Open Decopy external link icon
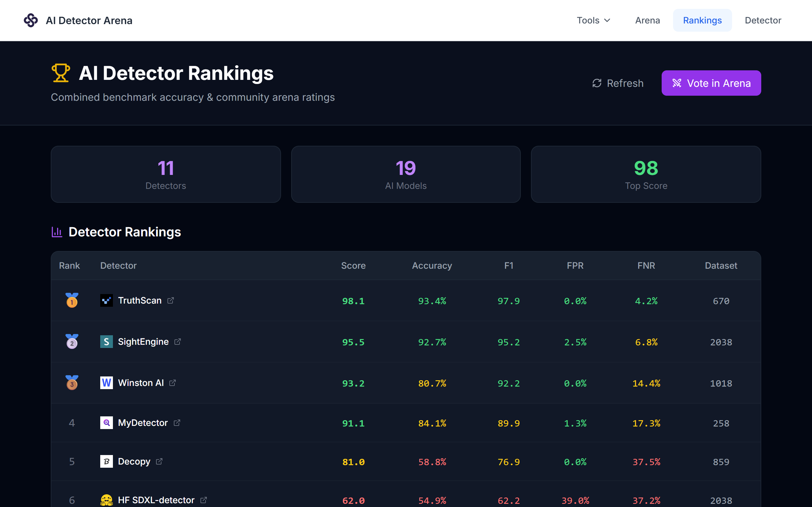This screenshot has width=812, height=507. point(159,461)
